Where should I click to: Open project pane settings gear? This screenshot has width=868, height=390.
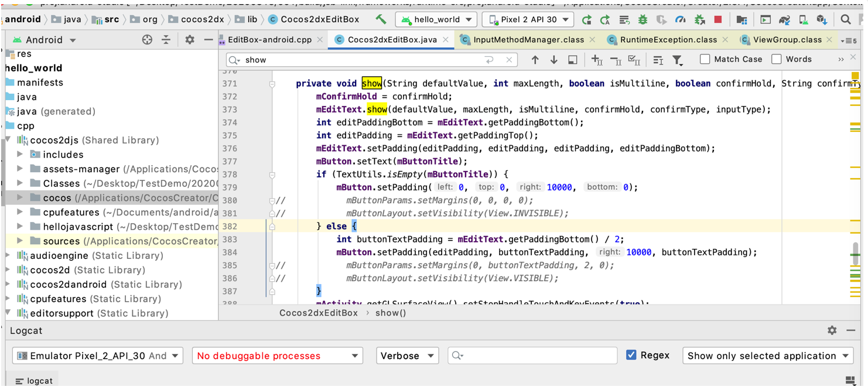click(190, 40)
